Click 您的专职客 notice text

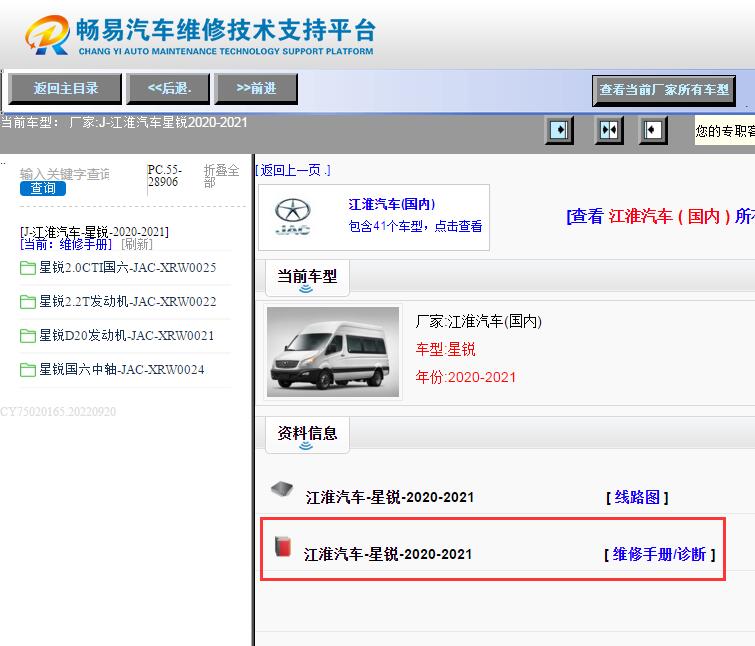coord(725,130)
